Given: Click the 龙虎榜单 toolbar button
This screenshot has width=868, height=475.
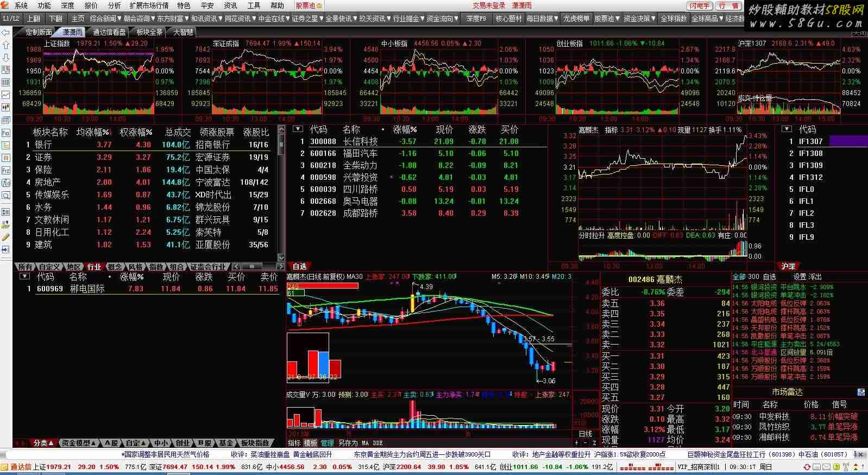Looking at the screenshot, I should (x=576, y=18).
